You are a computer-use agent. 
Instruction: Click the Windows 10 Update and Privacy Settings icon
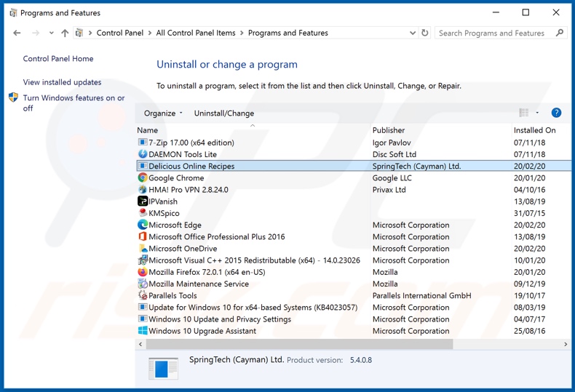point(142,319)
